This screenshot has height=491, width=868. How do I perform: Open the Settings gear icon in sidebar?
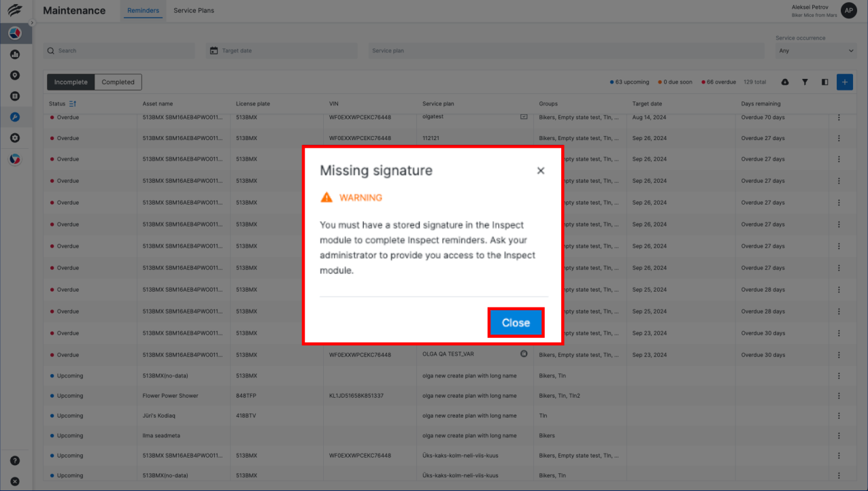[x=14, y=137]
